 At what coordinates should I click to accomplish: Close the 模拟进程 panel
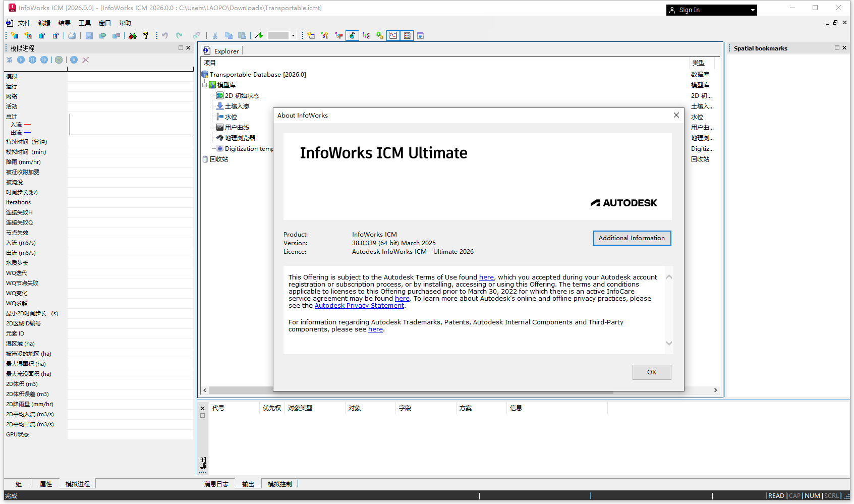click(188, 48)
